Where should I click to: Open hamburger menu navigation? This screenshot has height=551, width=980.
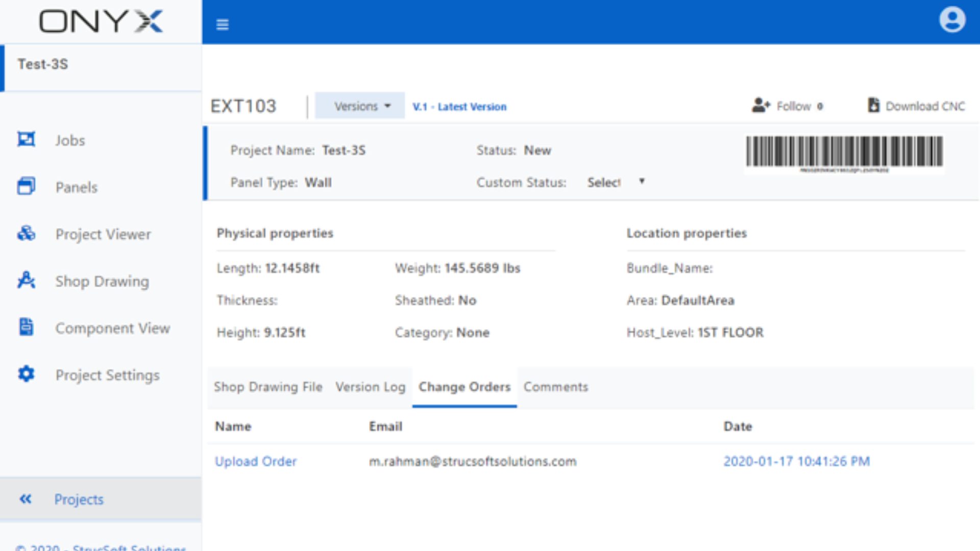[x=223, y=24]
